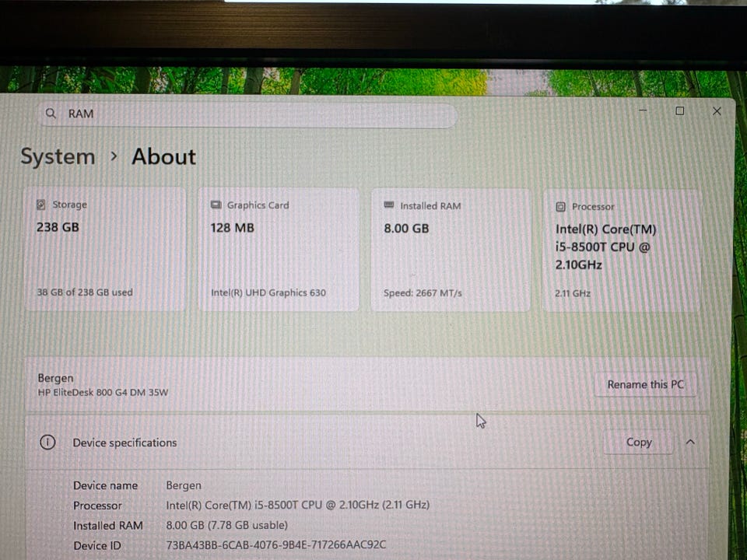Screen dimensions: 747x560
Task: Click the Installed RAM chip icon
Action: tap(389, 205)
